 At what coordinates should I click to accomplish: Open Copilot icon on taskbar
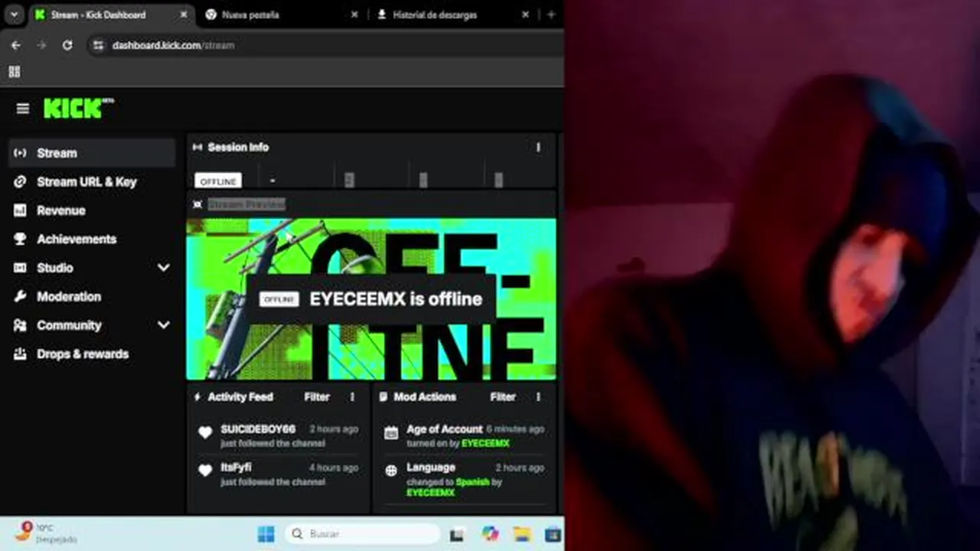[490, 534]
